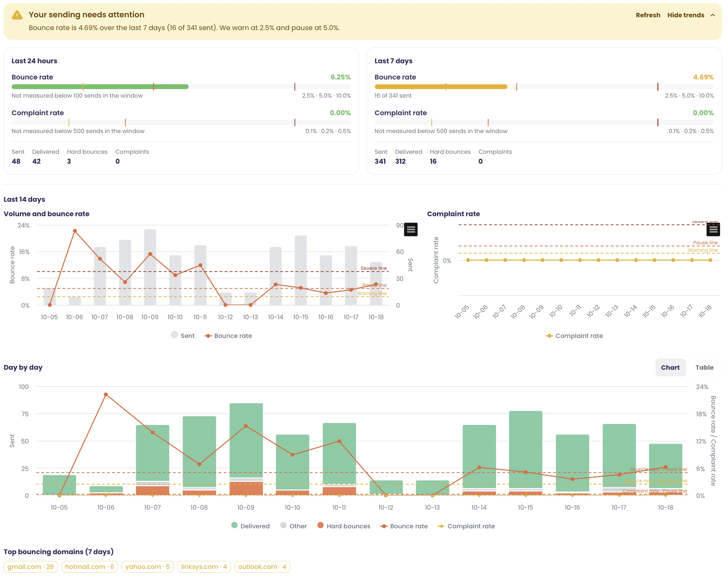
Task: Toggle Hard bounces series in Day by day legend
Action: pos(344,526)
